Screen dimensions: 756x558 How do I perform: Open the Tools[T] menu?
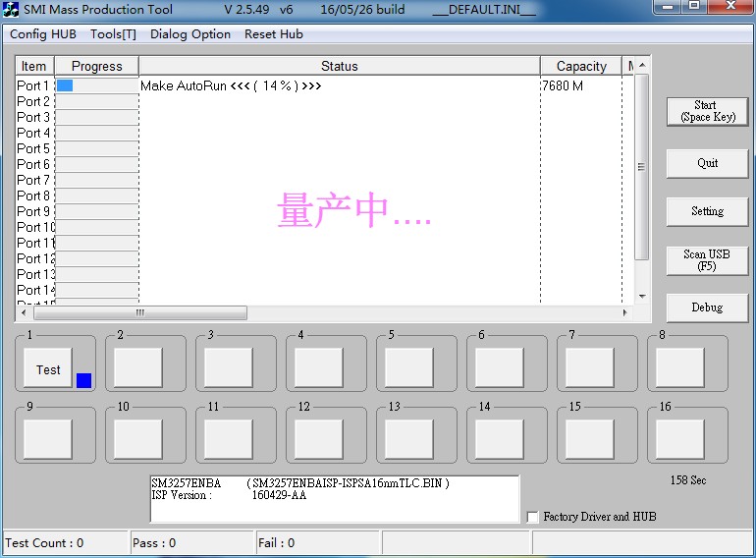113,34
